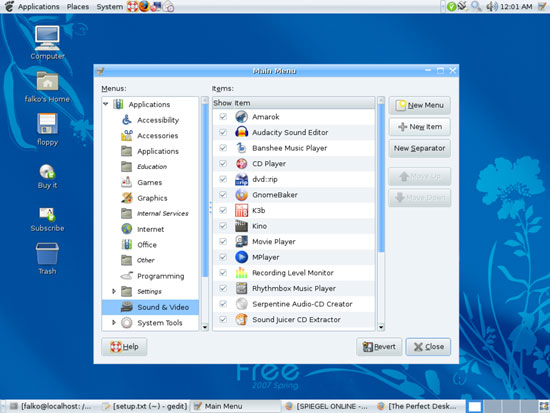550x413 pixels.
Task: Click the Banshee Music Player icon
Action: coord(241,148)
